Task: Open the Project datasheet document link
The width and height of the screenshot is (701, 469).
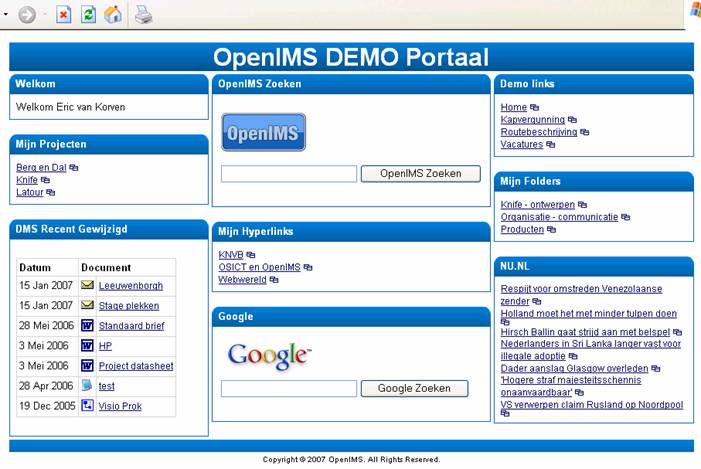Action: [x=136, y=366]
